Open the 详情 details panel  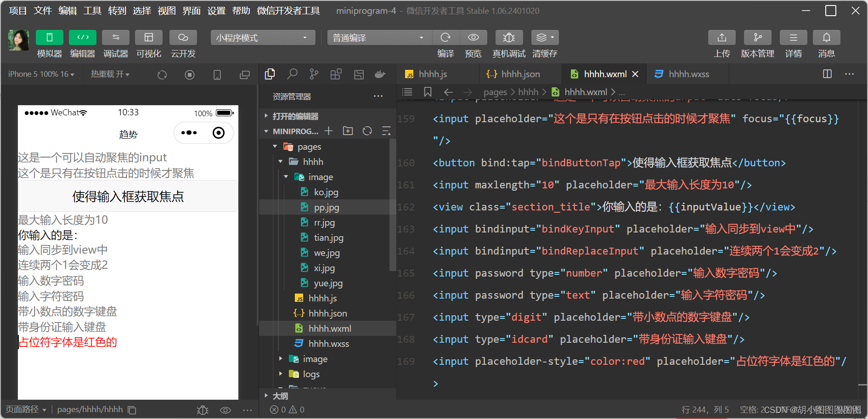pyautogui.click(x=794, y=37)
